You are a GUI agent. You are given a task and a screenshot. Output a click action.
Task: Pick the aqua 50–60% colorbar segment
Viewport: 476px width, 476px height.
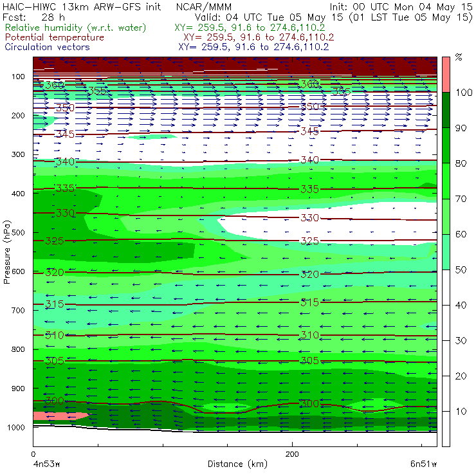(446, 252)
